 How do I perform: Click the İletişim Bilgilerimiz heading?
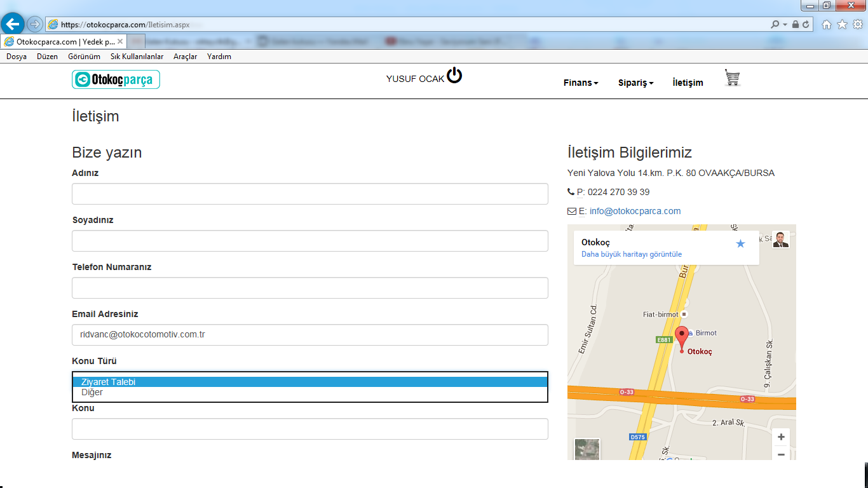pyautogui.click(x=630, y=152)
